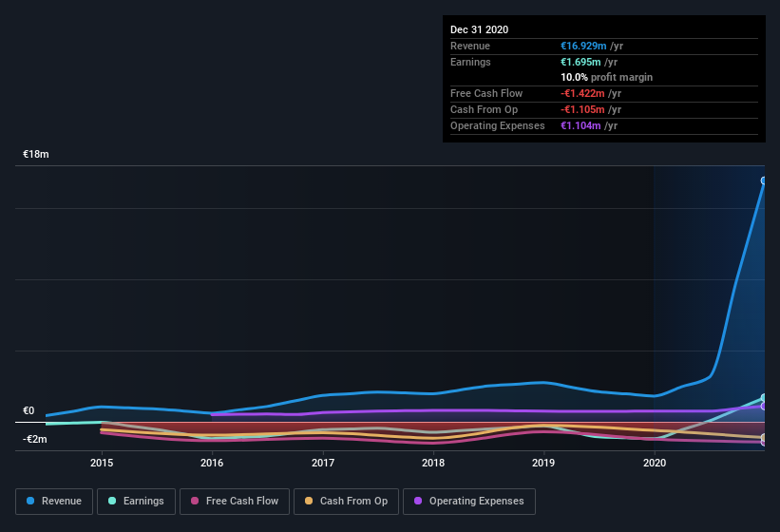Click the Revenue label in tooltip
The height and width of the screenshot is (532, 780).
click(x=470, y=46)
